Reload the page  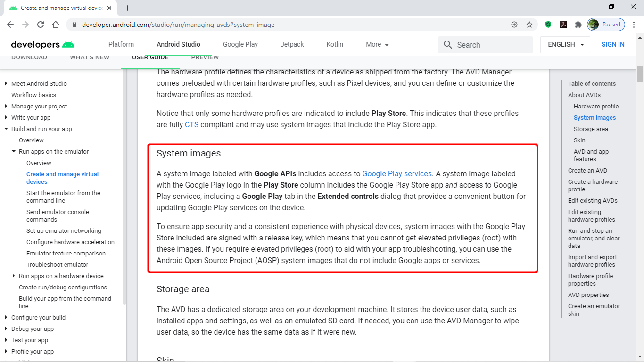pyautogui.click(x=41, y=24)
